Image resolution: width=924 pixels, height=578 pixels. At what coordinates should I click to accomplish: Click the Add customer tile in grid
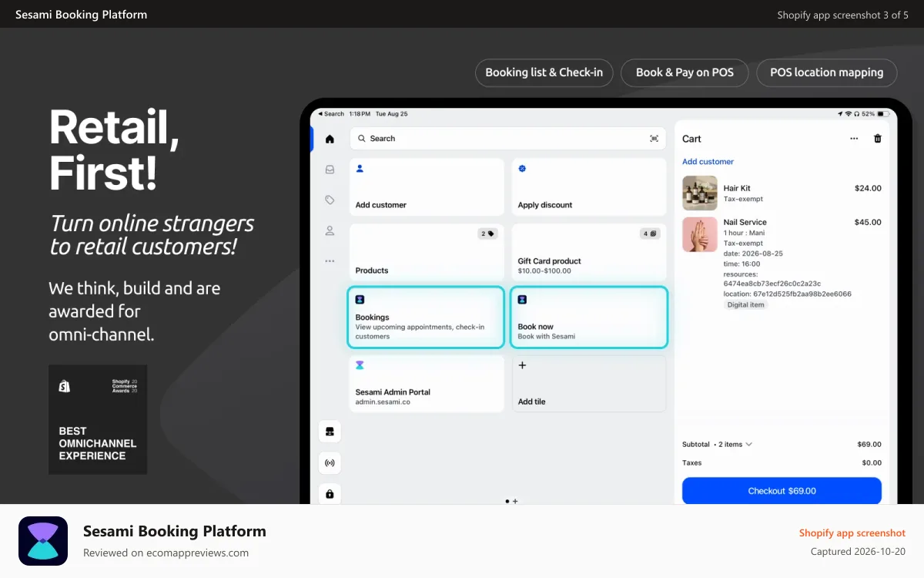pos(427,187)
